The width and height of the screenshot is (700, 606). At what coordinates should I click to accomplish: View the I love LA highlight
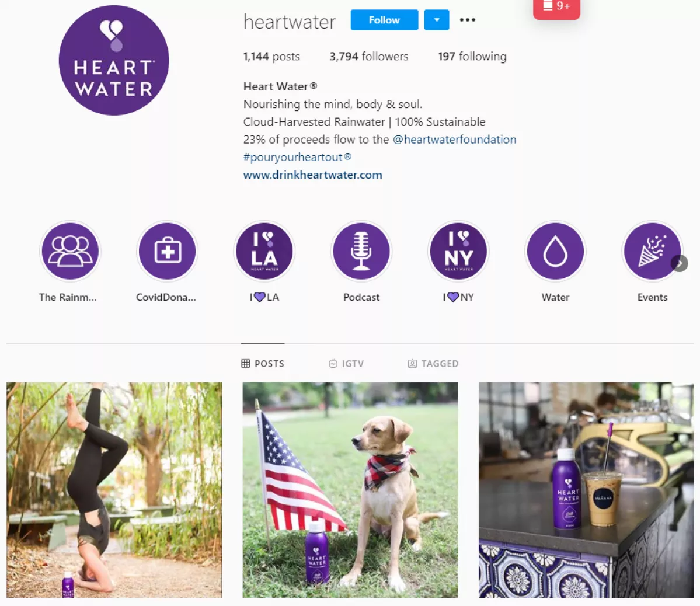tap(264, 251)
